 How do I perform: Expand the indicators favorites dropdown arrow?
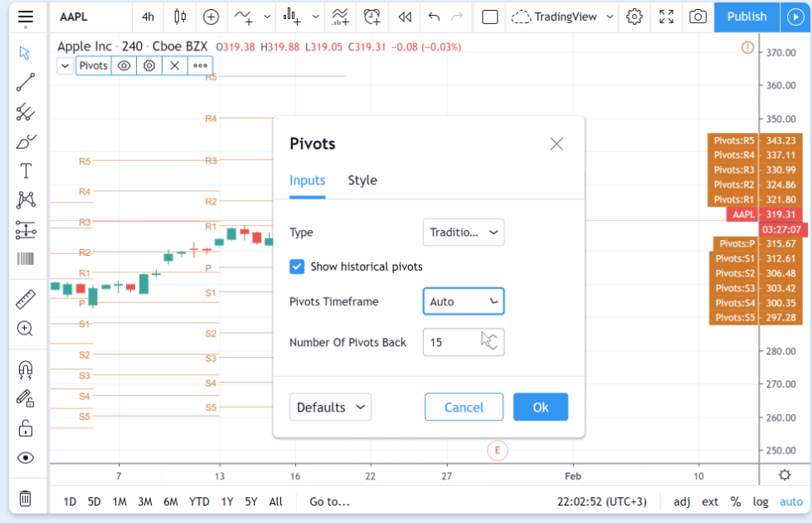tap(267, 17)
